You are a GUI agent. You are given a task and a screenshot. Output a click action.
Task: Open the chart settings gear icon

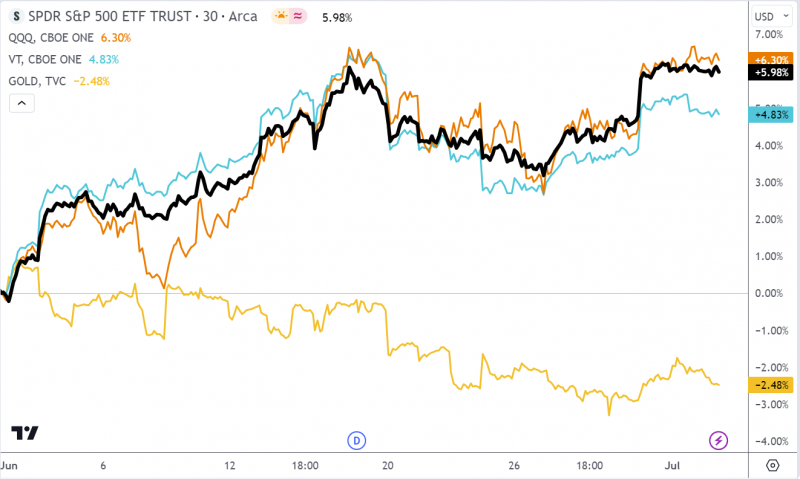[x=772, y=465]
